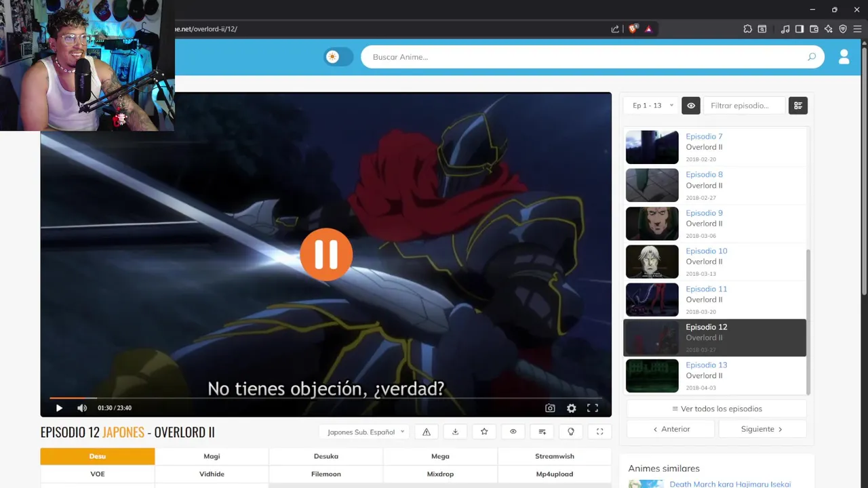Select the Magi server tab
Screen dimensions: 868x488
(x=212, y=456)
